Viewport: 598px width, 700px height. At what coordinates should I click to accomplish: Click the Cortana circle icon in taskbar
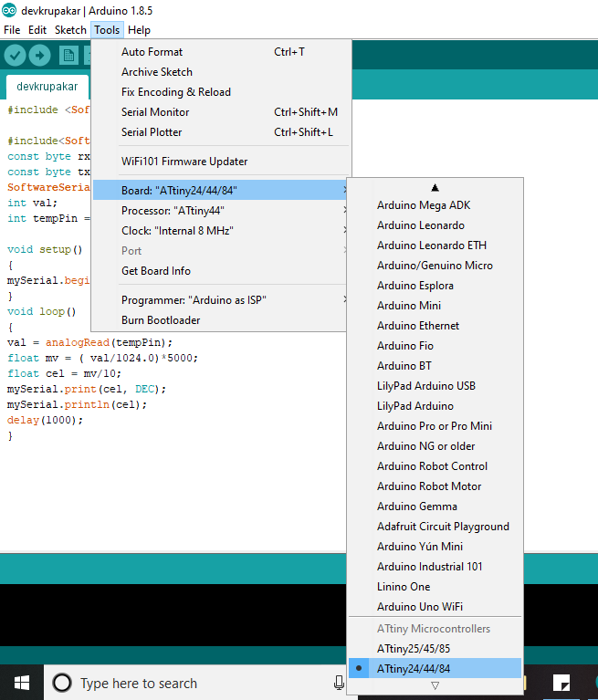62,683
